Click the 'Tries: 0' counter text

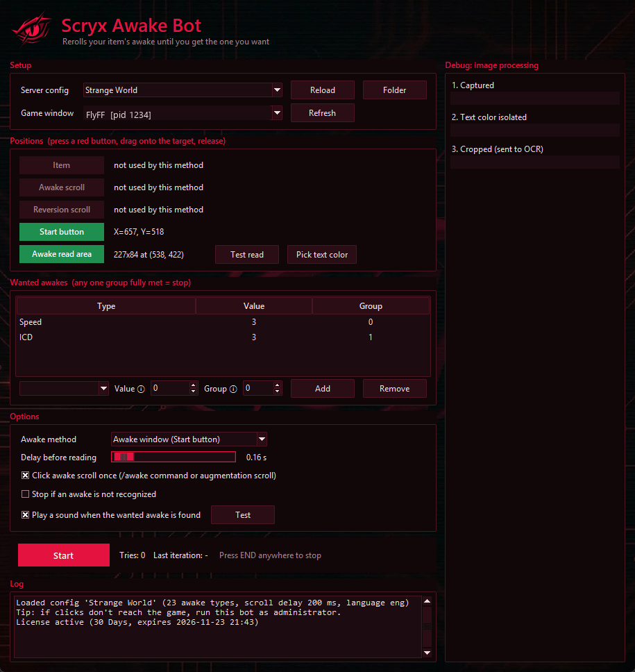133,555
